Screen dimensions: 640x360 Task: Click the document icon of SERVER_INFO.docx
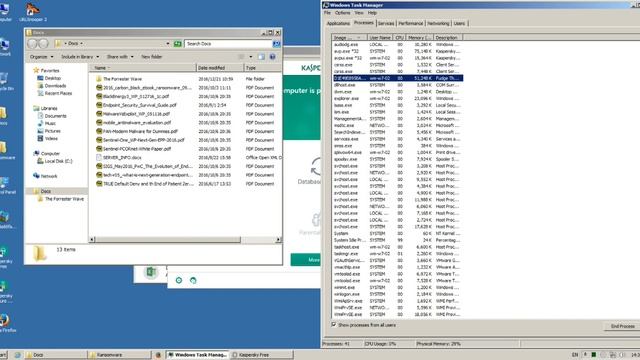(99, 158)
